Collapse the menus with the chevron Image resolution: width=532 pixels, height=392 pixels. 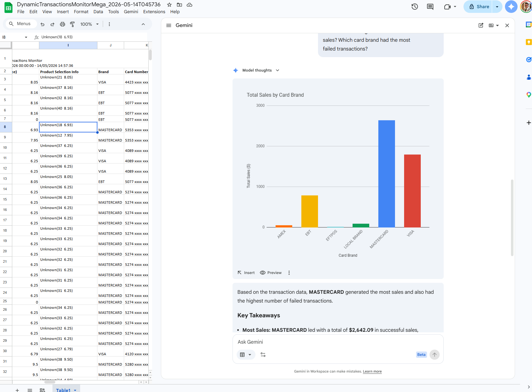143,24
